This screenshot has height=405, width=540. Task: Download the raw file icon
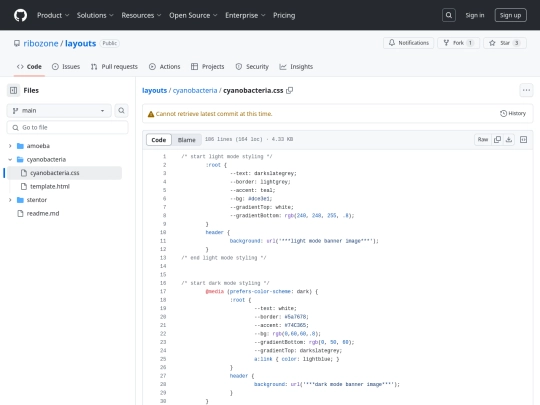(x=509, y=139)
